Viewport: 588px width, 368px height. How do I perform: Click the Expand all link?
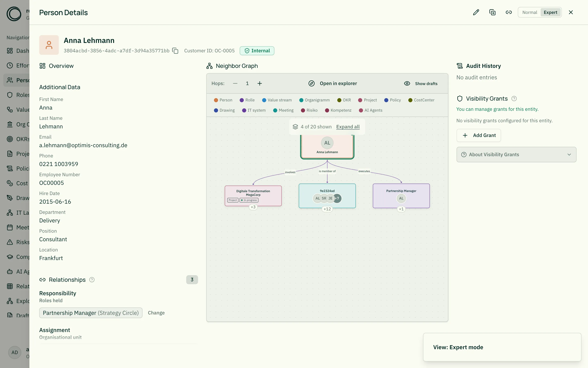pyautogui.click(x=348, y=127)
